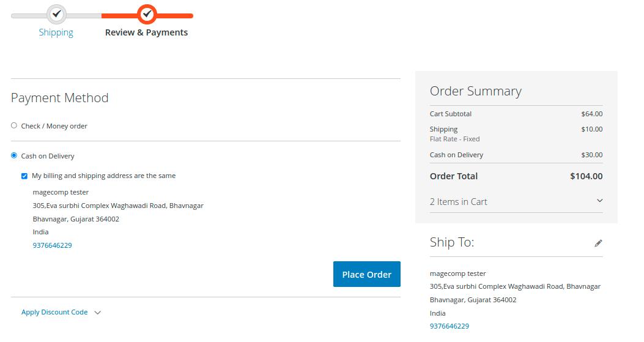Click the Cash on Delivery payment label
Image resolution: width=644 pixels, height=342 pixels.
pos(48,156)
